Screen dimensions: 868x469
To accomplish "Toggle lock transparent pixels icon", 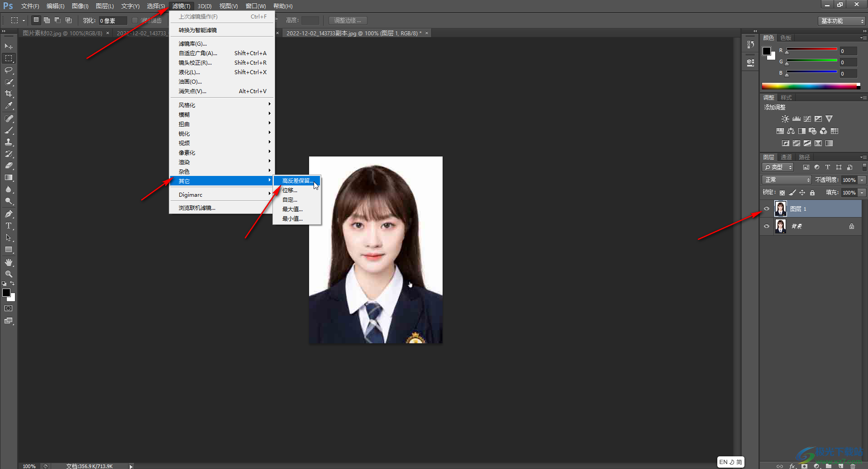I will (782, 193).
